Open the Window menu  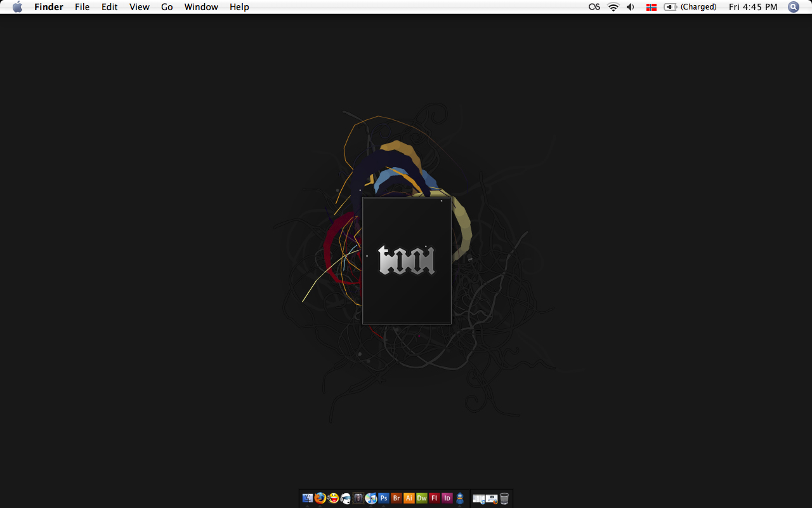click(x=201, y=7)
